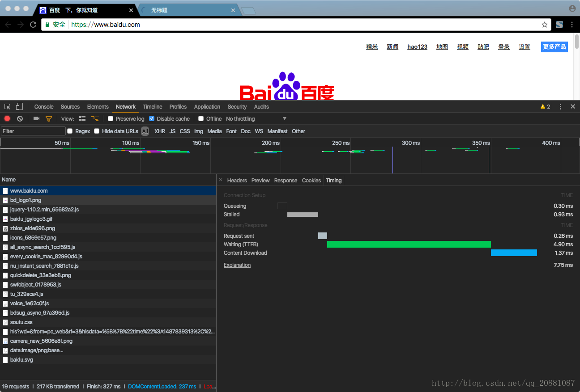Enable Regex filter checkbox

pyautogui.click(x=70, y=131)
